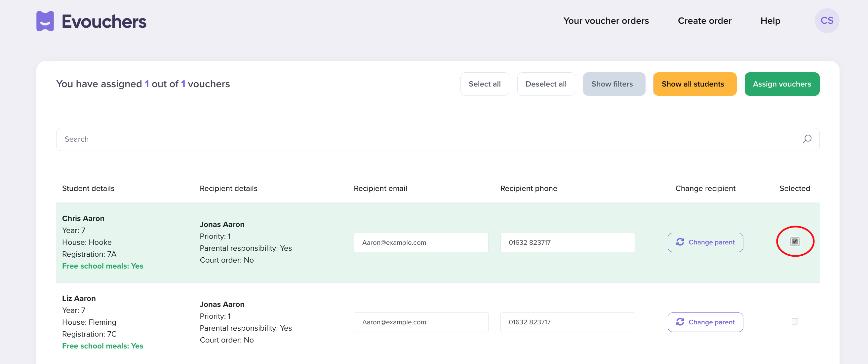Click 'Registration: 7A' text
The image size is (868, 364).
coord(89,254)
